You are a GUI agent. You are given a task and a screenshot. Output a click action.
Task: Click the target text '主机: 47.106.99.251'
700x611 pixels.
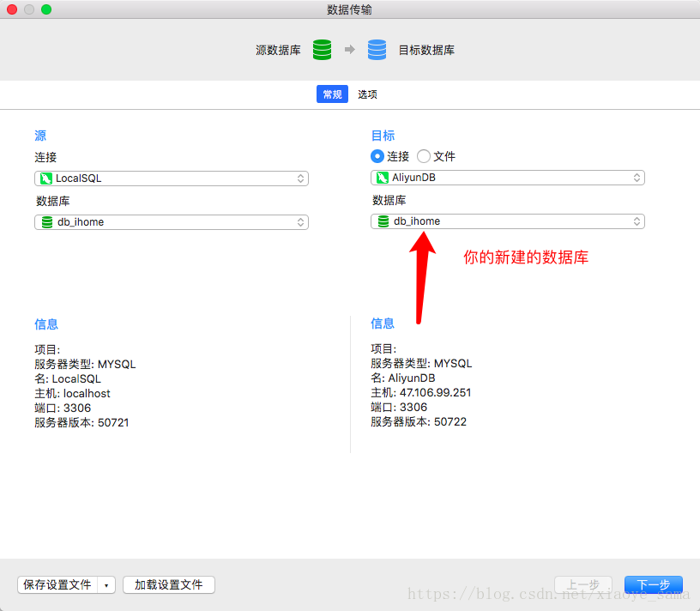(421, 392)
